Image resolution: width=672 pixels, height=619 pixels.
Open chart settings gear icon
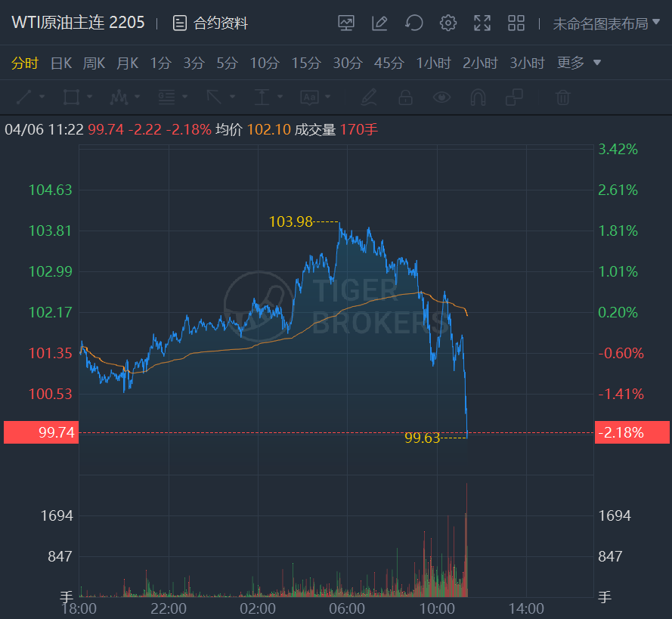448,23
